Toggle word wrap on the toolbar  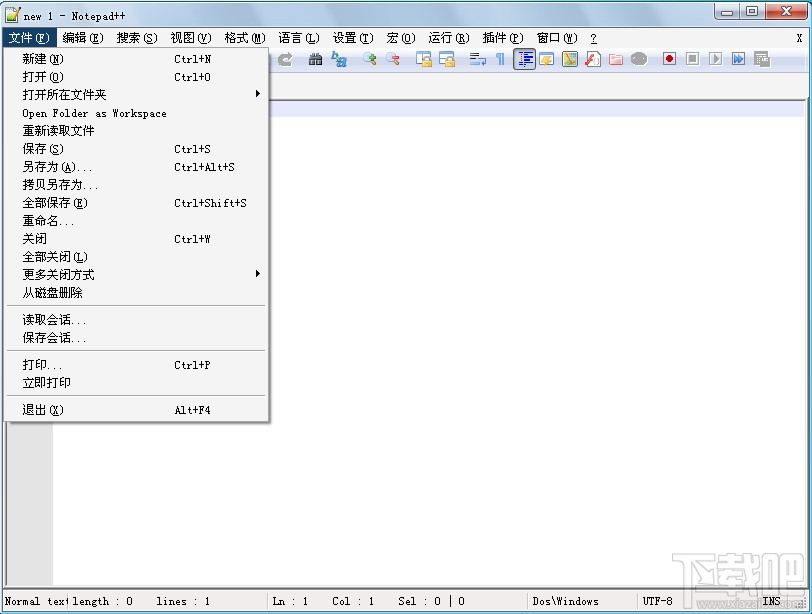[x=476, y=59]
